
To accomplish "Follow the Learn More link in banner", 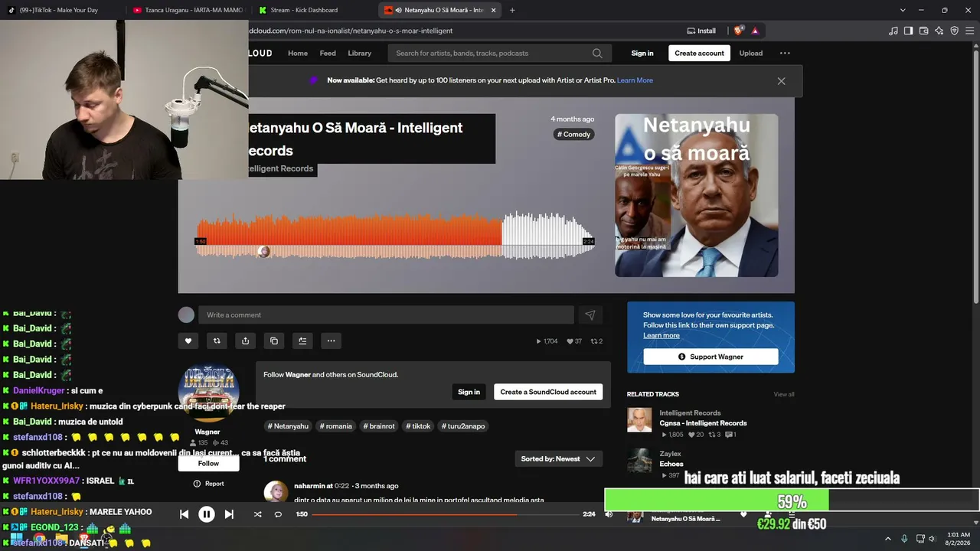I will 635,80.
